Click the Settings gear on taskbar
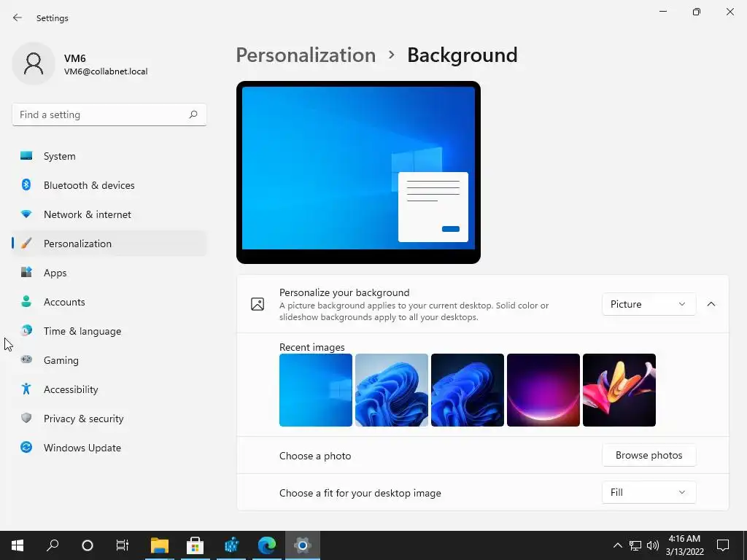 303,545
